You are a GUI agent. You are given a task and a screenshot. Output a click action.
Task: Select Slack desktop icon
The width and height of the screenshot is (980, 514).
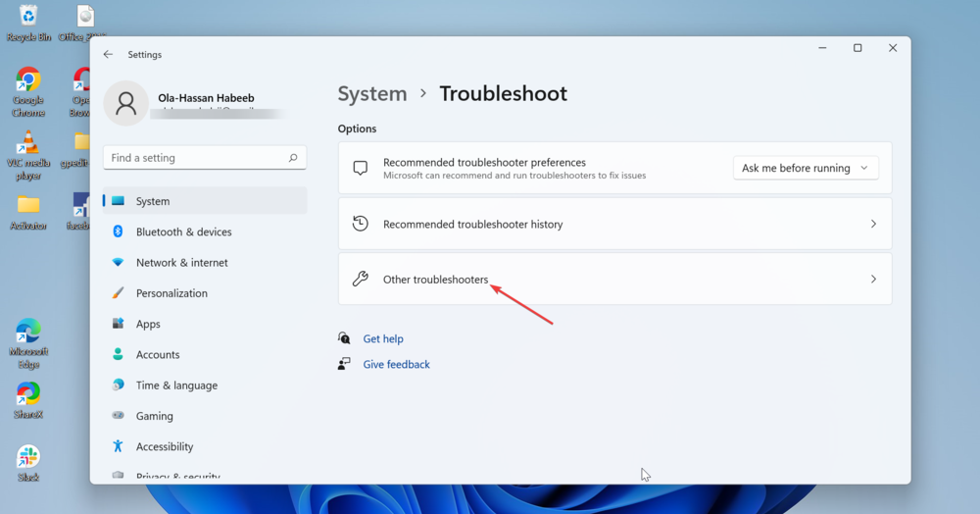(28, 463)
